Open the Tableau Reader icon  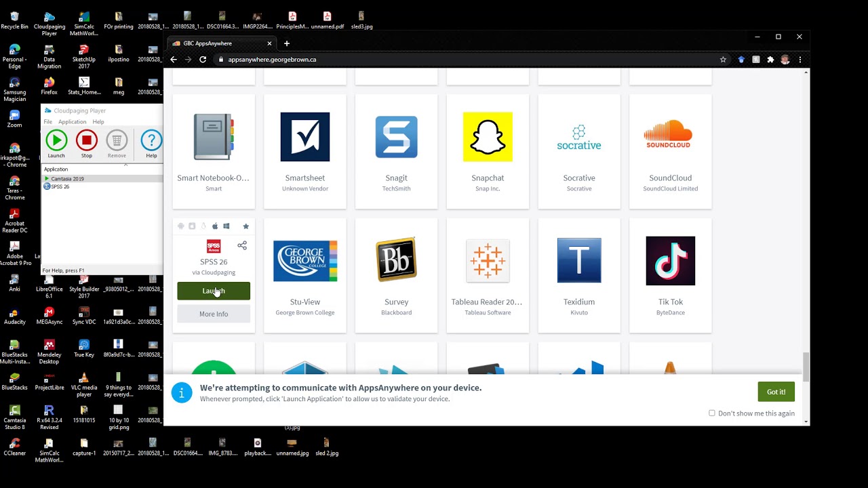tap(488, 261)
